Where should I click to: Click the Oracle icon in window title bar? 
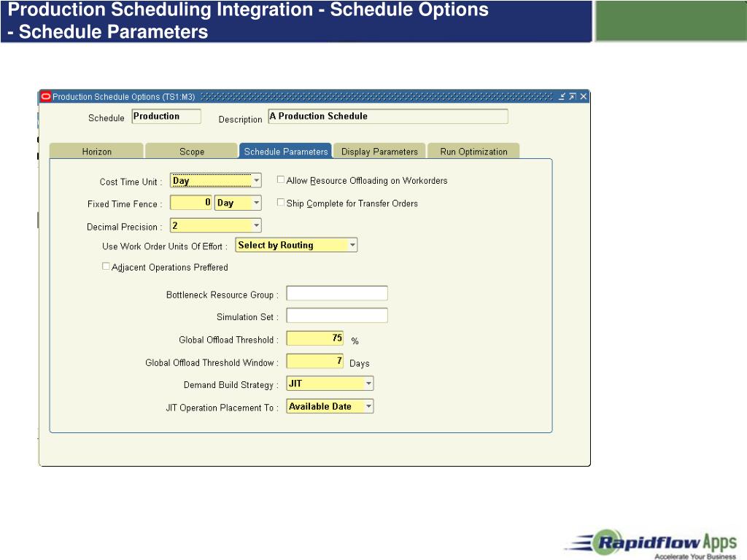(x=46, y=97)
